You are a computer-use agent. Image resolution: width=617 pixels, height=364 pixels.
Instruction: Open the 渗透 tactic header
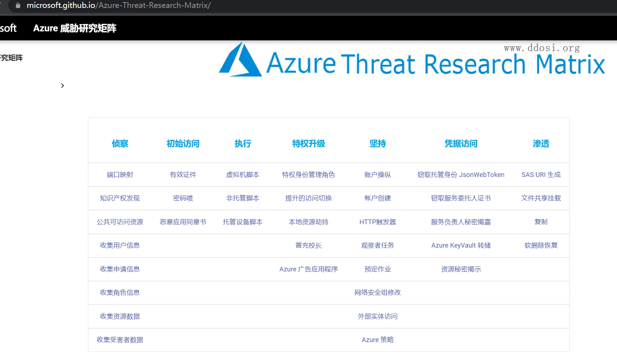(541, 143)
